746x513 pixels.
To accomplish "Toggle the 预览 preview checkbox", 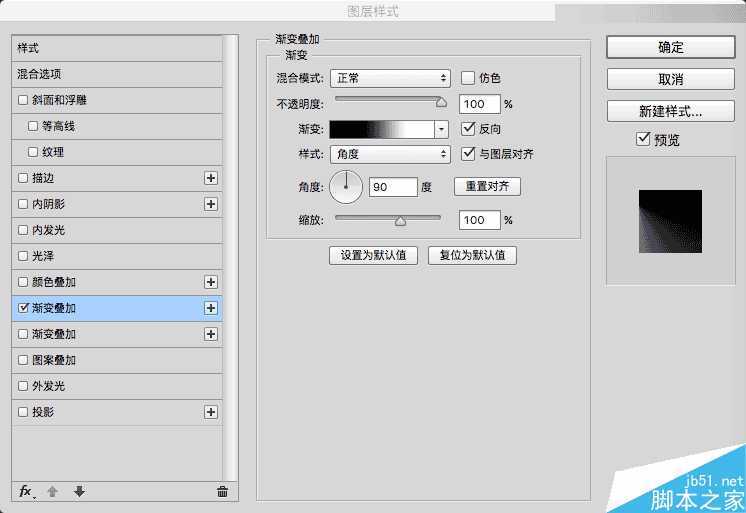I will (x=643, y=139).
